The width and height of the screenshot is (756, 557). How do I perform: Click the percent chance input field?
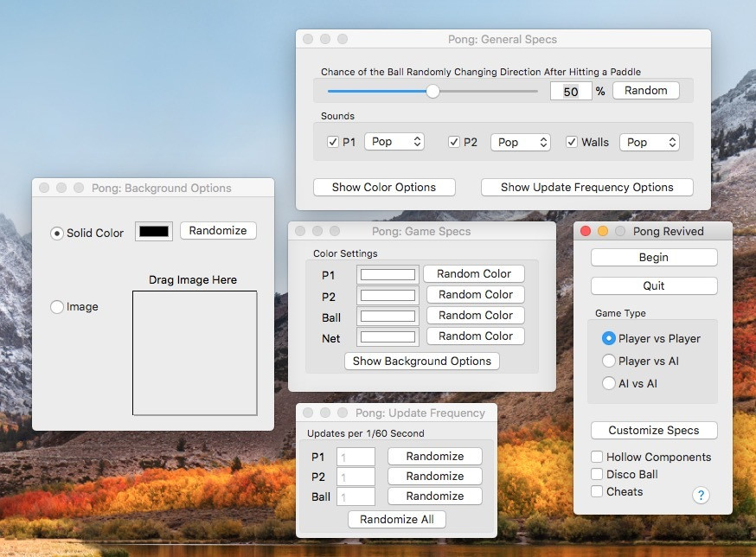pos(571,91)
